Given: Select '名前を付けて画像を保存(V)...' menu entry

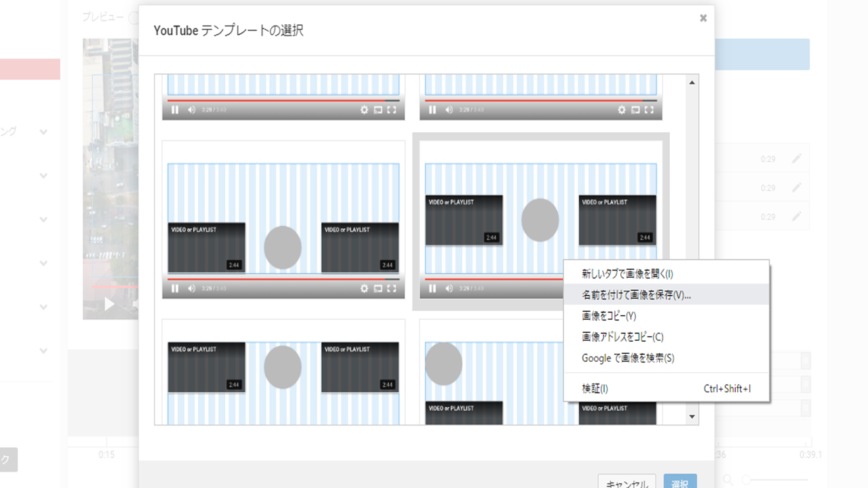Looking at the screenshot, I should (667, 295).
